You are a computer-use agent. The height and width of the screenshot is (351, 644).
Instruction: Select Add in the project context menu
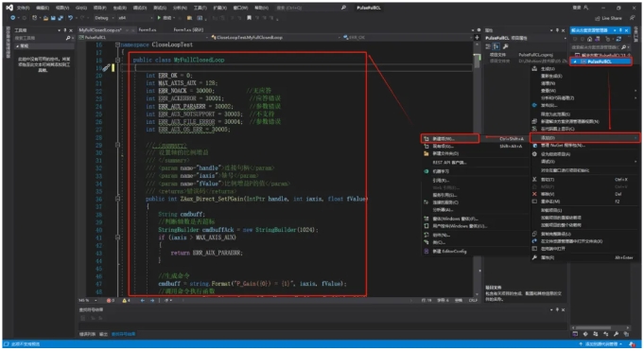[584, 138]
